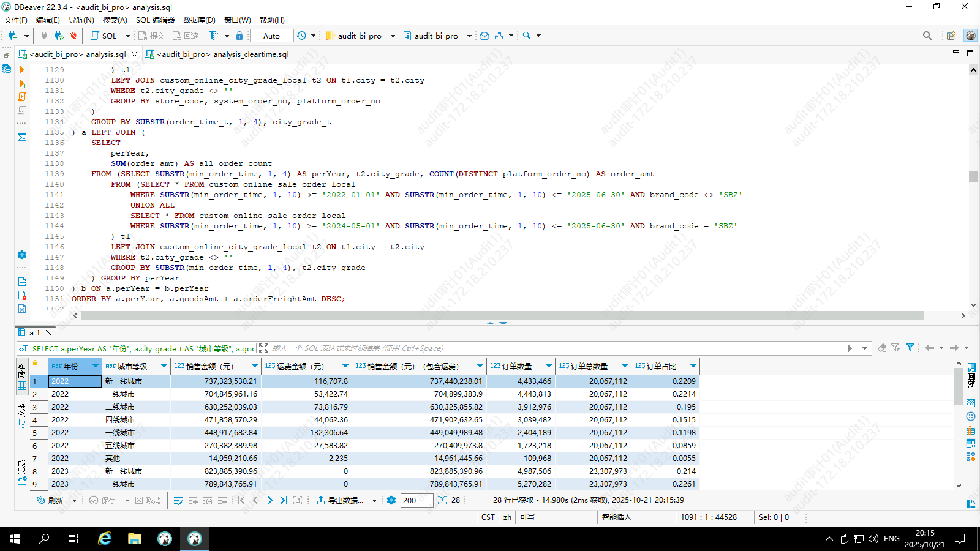This screenshot has height=551, width=980.
Task: Switch to the analysis_cleartime.sql tab
Action: (x=222, y=54)
